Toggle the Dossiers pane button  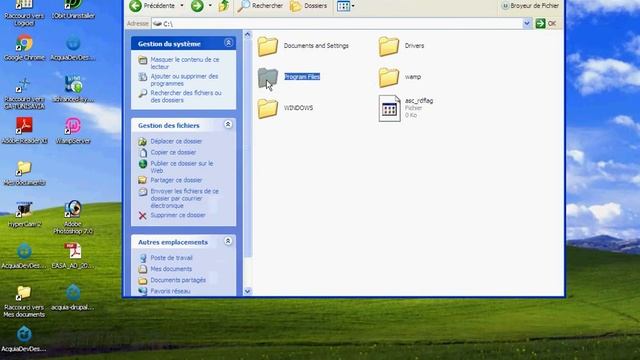tap(309, 6)
